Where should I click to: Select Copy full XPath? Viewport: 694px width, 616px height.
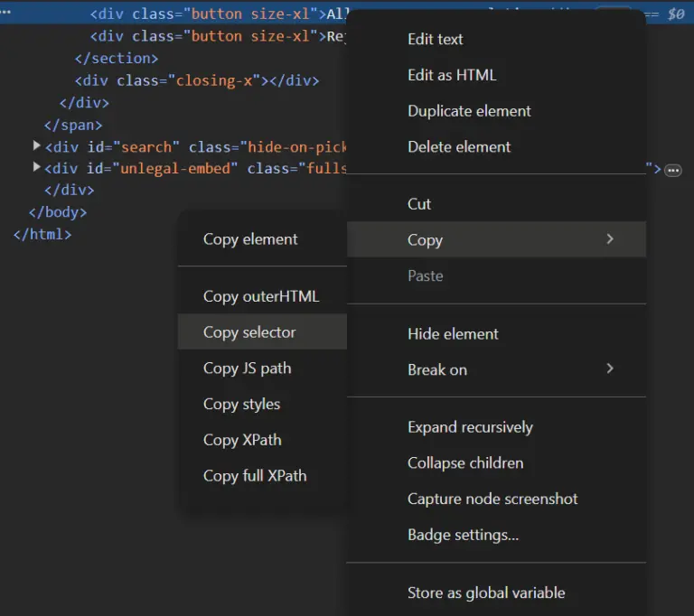pyautogui.click(x=262, y=476)
